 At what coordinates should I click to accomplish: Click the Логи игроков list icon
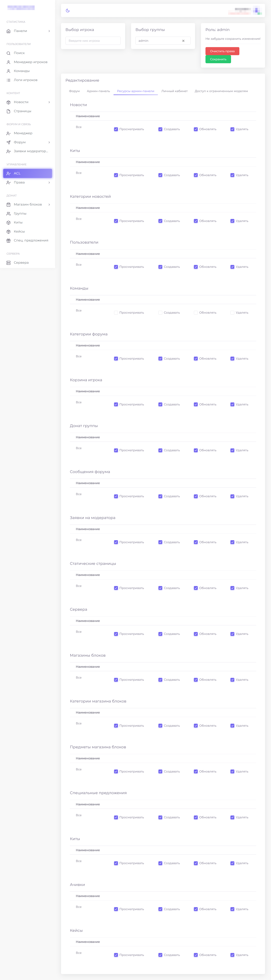pos(8,80)
